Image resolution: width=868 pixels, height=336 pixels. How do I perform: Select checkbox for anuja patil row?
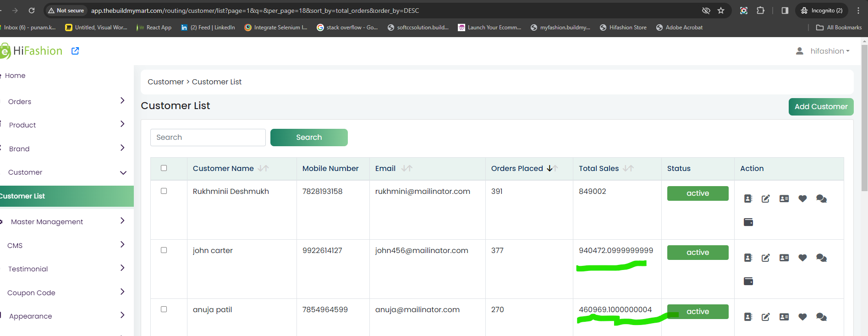pyautogui.click(x=164, y=309)
